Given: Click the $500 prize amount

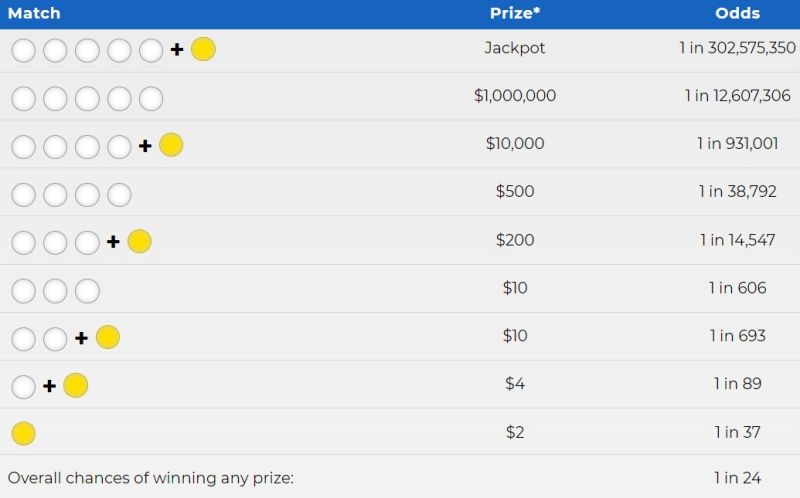Looking at the screenshot, I should (515, 191).
